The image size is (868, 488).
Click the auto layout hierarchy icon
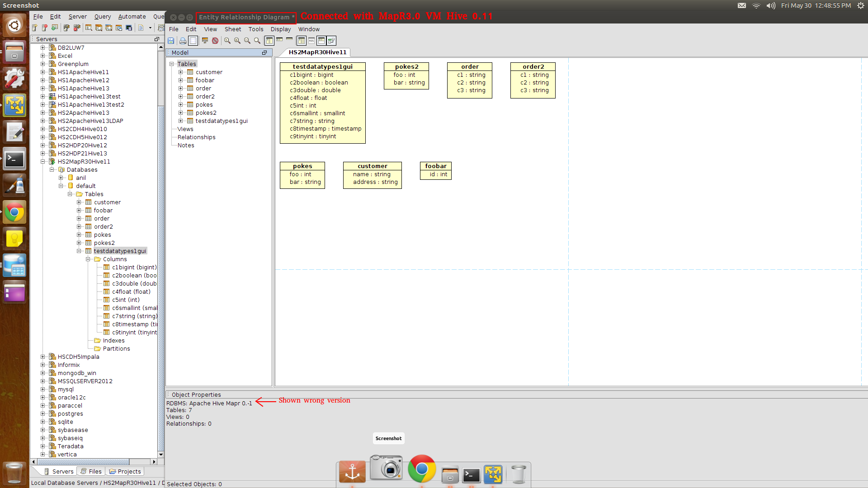(x=205, y=41)
